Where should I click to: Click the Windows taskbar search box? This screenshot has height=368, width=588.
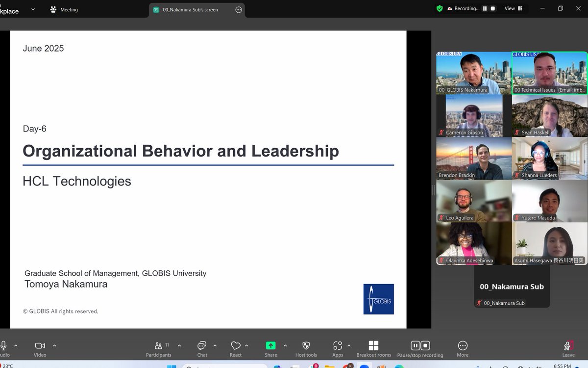[x=224, y=366]
